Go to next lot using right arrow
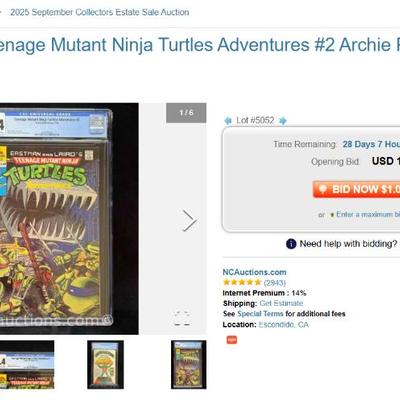Screen dimensions: 400x400 (x=283, y=121)
